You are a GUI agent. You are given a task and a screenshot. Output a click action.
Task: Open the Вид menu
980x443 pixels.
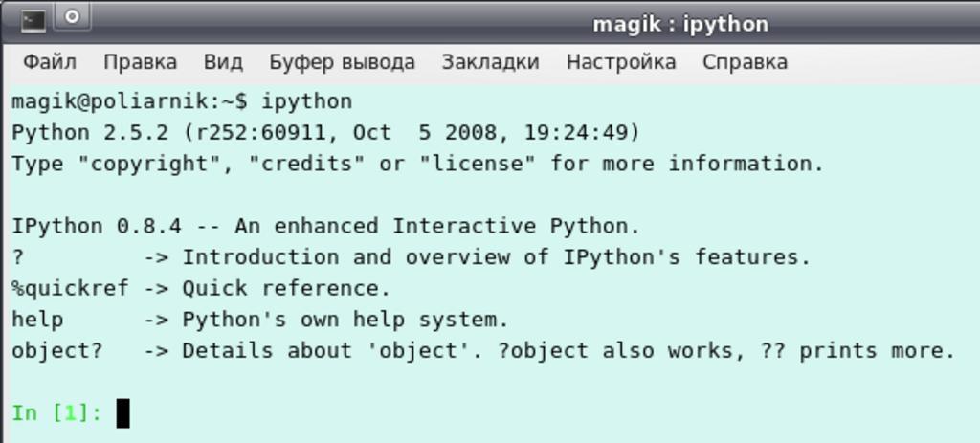(x=223, y=62)
